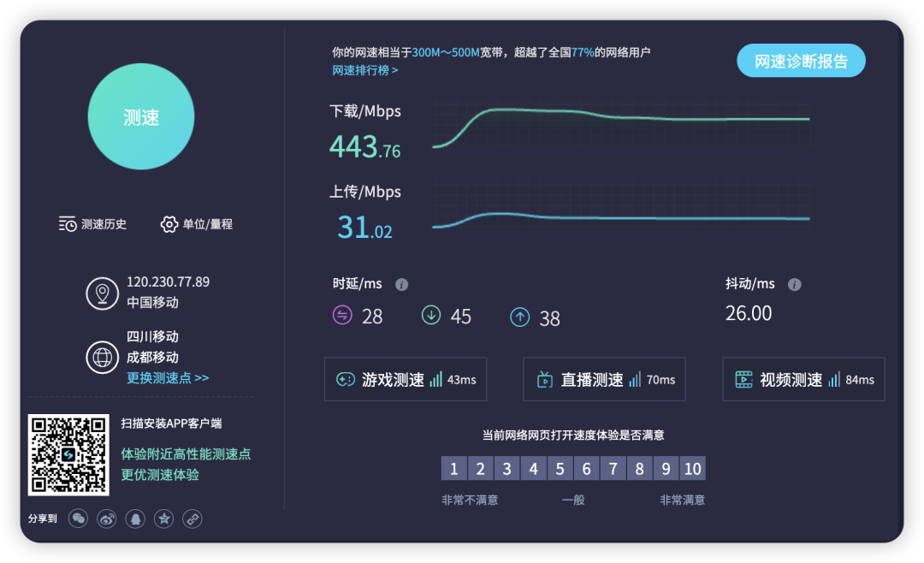Click the copy link share icon
The image size is (924, 563).
click(192, 519)
